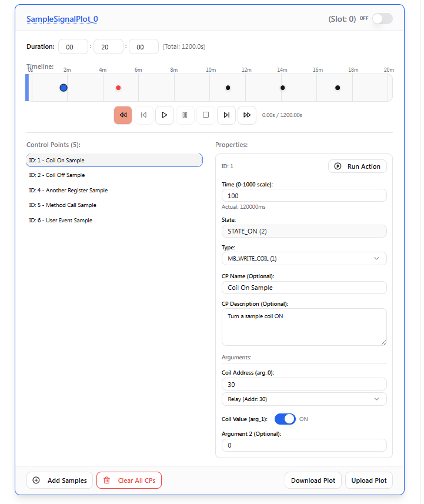
Task: Click the Run Action button
Action: point(358,166)
